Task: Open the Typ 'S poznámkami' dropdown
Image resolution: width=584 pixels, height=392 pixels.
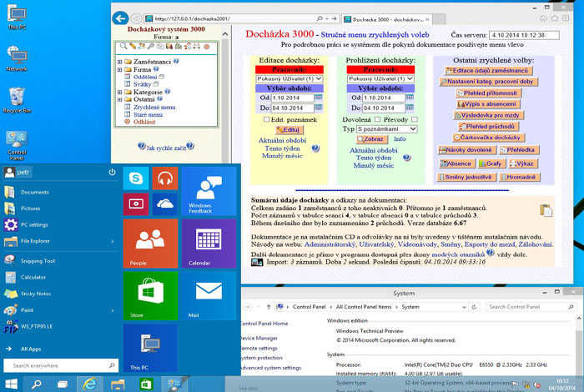Action: point(386,128)
